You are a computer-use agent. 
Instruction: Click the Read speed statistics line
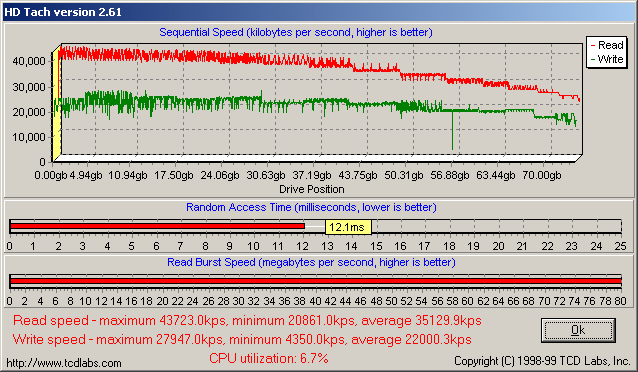tap(247, 321)
